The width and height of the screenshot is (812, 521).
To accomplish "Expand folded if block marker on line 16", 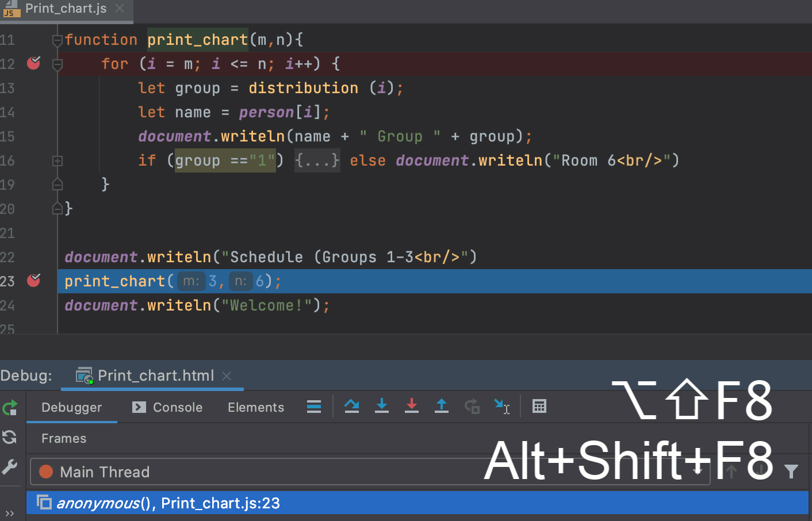I will pos(57,161).
